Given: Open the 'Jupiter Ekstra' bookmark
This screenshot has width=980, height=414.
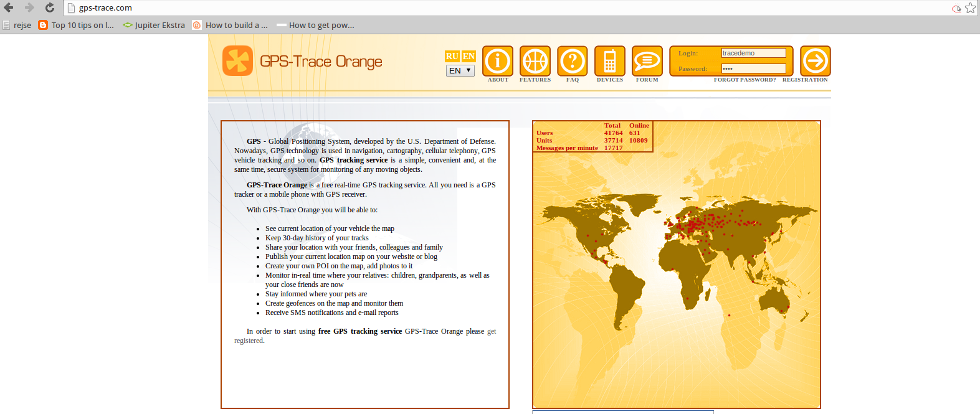Looking at the screenshot, I should click(154, 25).
